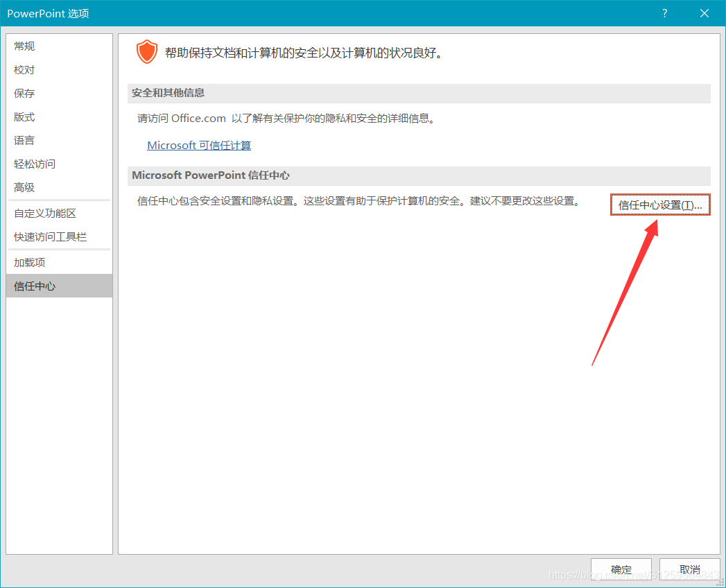Go to the 保存 settings page
Screen dimensions: 726x588
59,93
